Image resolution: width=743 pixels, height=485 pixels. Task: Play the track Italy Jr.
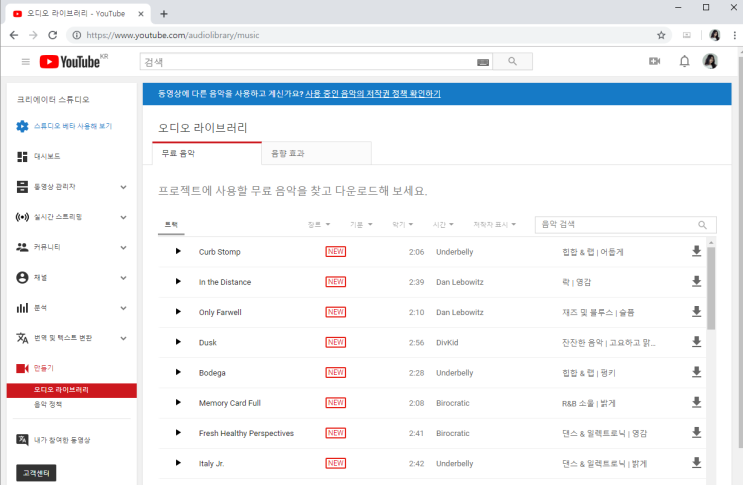point(178,463)
